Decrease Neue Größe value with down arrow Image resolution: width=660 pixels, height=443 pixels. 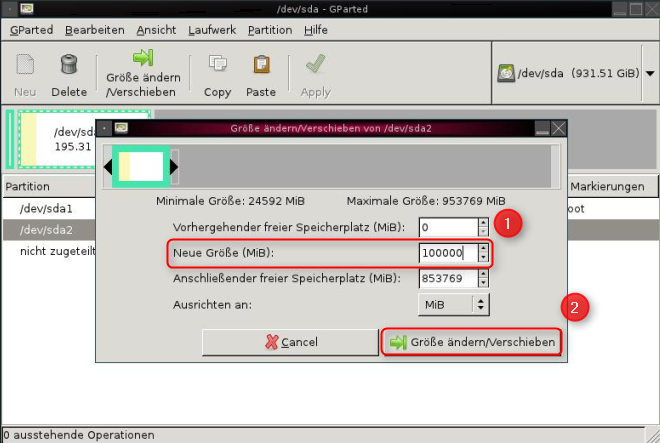483,257
